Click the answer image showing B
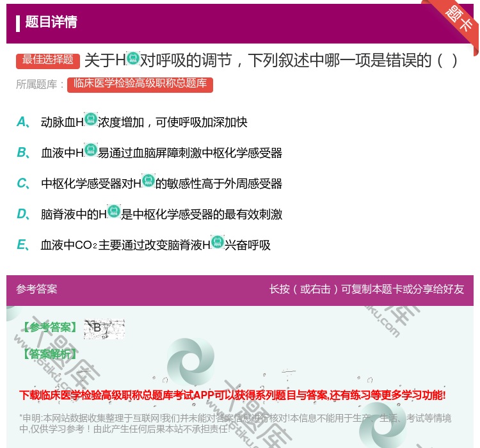This screenshot has height=448, width=480. (x=104, y=328)
